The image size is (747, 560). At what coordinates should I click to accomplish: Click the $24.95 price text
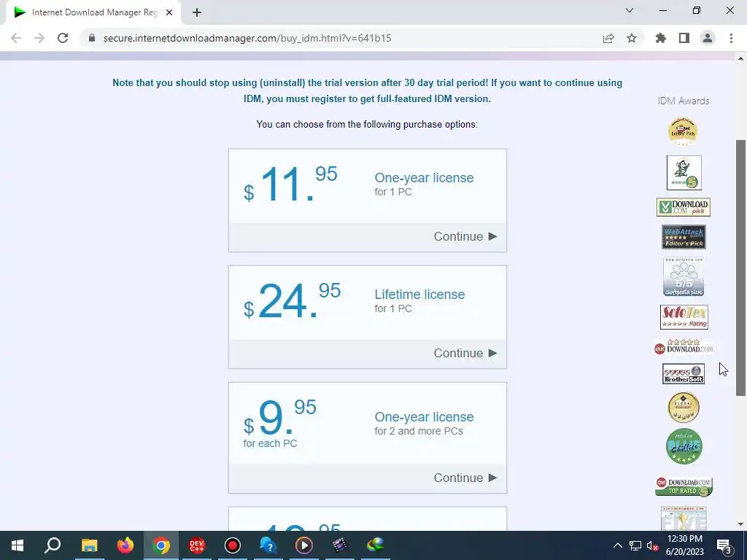pyautogui.click(x=292, y=300)
